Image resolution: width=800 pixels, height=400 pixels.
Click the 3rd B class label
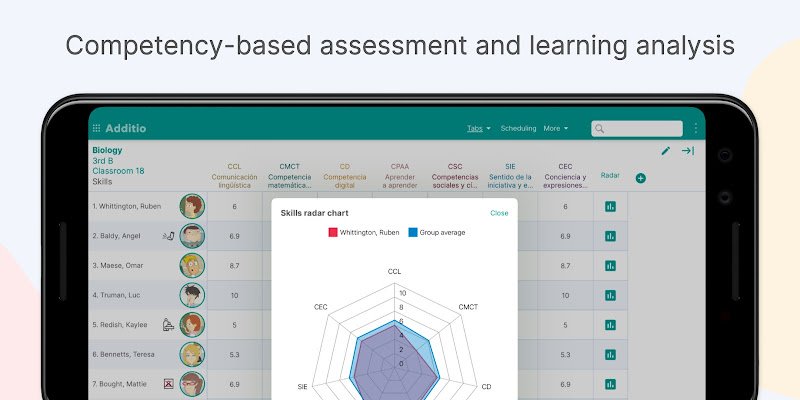tap(103, 161)
